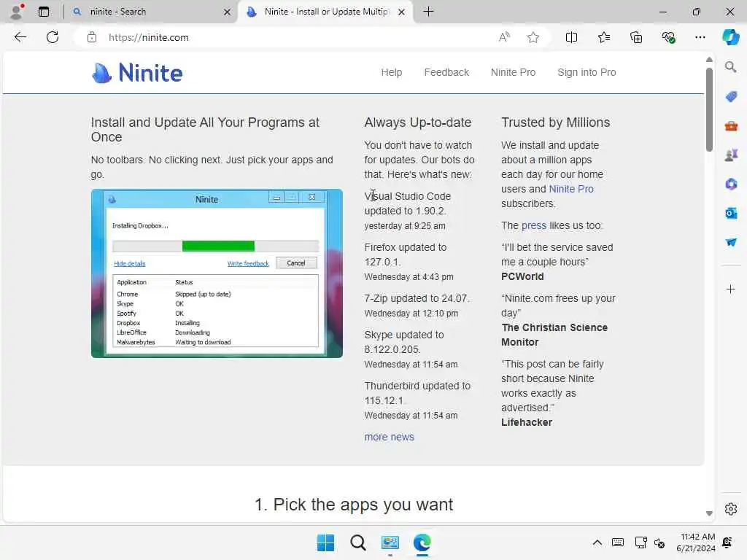Image resolution: width=747 pixels, height=560 pixels.
Task: Open network and volume tray icons
Action: coord(650,542)
